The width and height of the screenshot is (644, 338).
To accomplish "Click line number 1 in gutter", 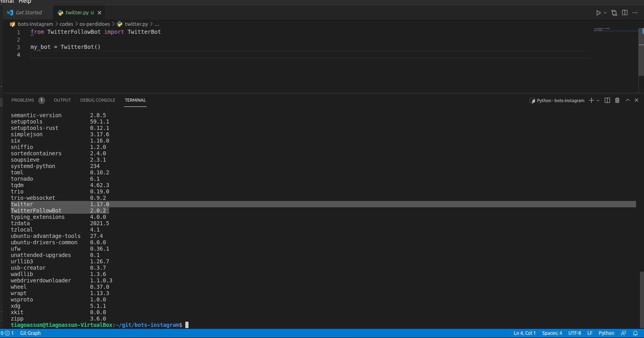I will pyautogui.click(x=18, y=32).
